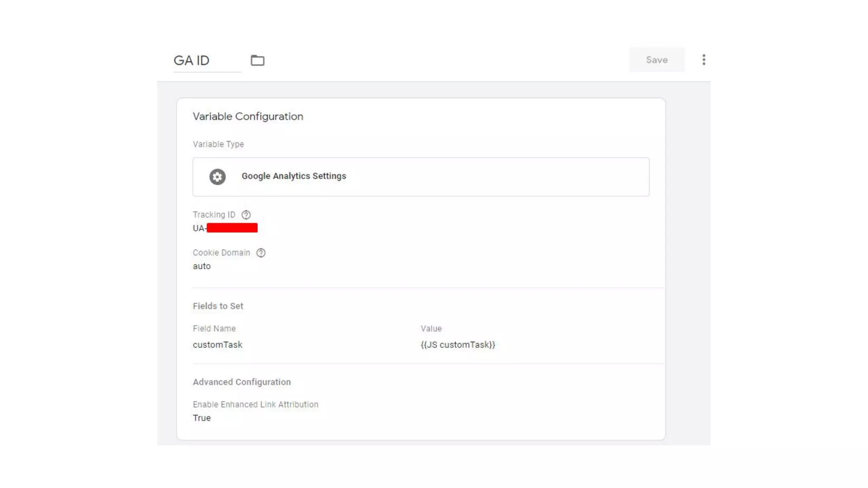The width and height of the screenshot is (868, 488).
Task: Click the folder icon beside GA ID
Action: (x=257, y=60)
